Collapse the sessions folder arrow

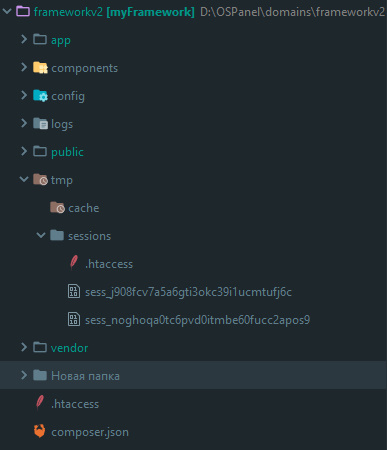pyautogui.click(x=41, y=235)
